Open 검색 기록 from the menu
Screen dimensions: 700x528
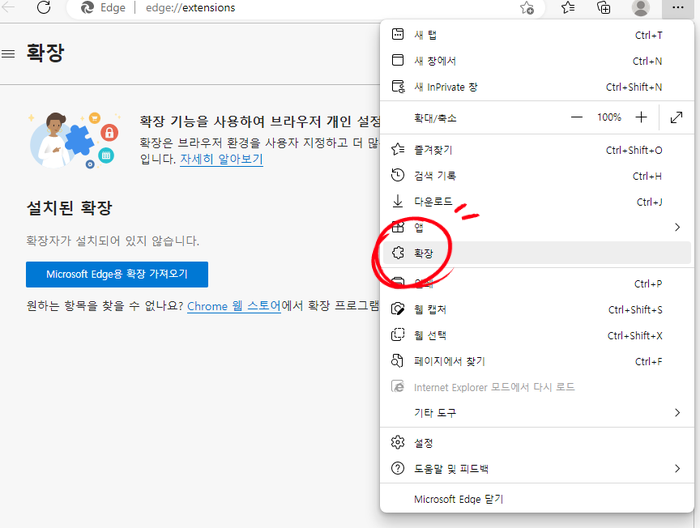(x=536, y=176)
